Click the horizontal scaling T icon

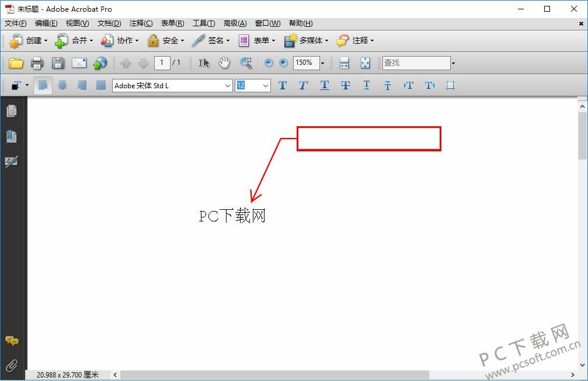tap(430, 85)
